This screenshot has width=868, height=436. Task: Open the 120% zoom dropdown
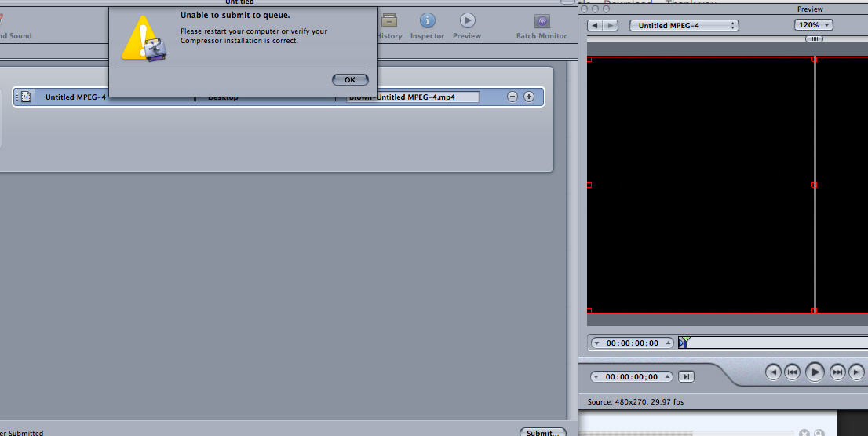click(x=813, y=25)
